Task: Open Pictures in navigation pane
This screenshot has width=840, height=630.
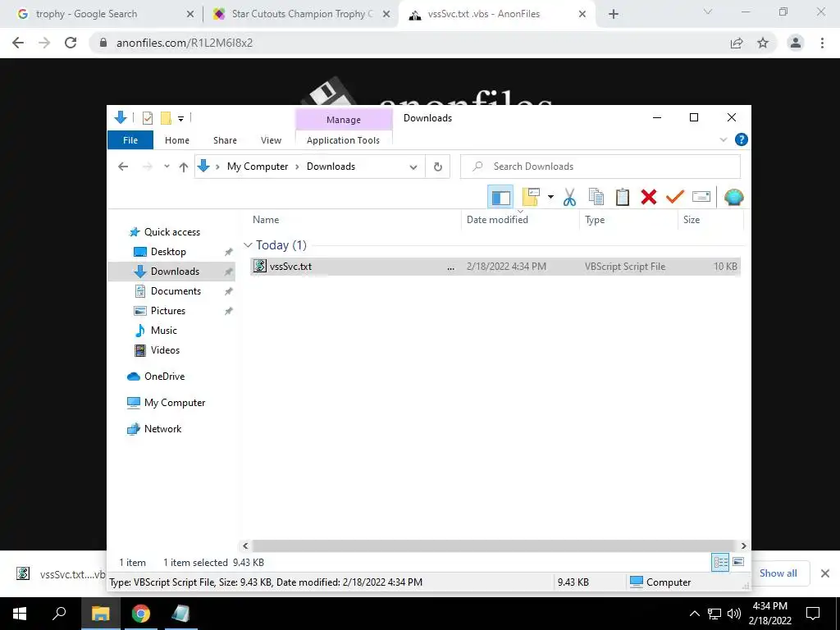Action: pyautogui.click(x=167, y=311)
